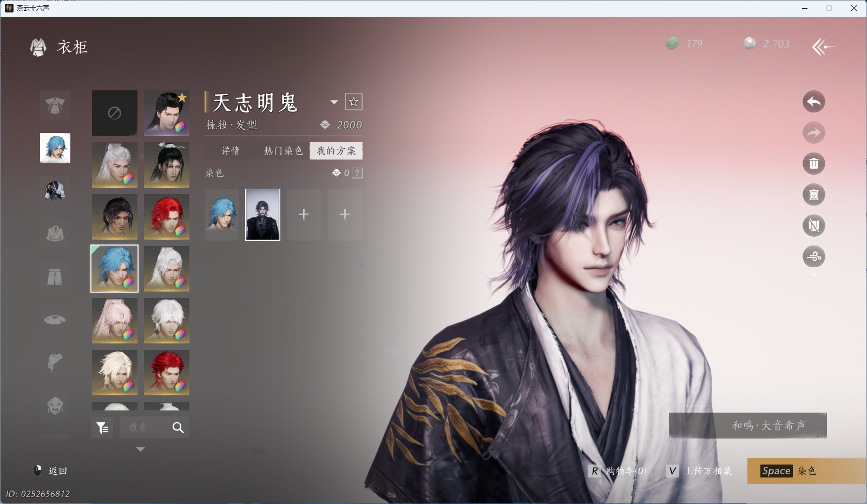The image size is (867, 504).
Task: Click the back arrow at top right
Action: (x=823, y=47)
